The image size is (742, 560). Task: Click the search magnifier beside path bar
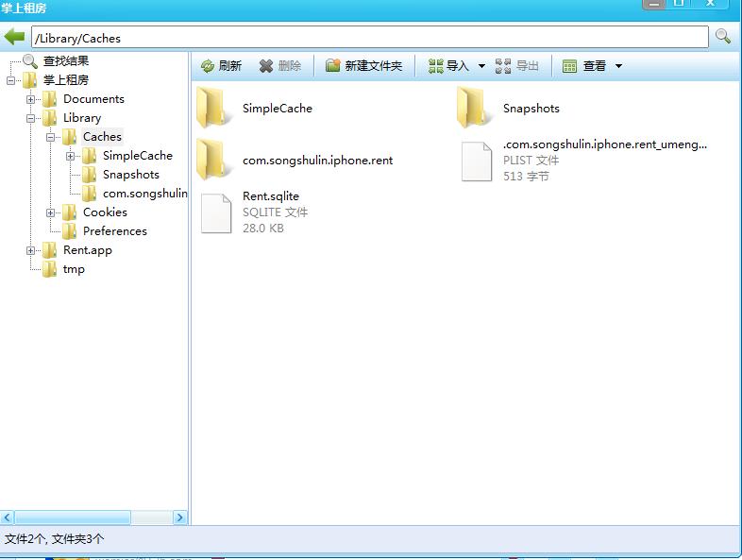tap(723, 37)
